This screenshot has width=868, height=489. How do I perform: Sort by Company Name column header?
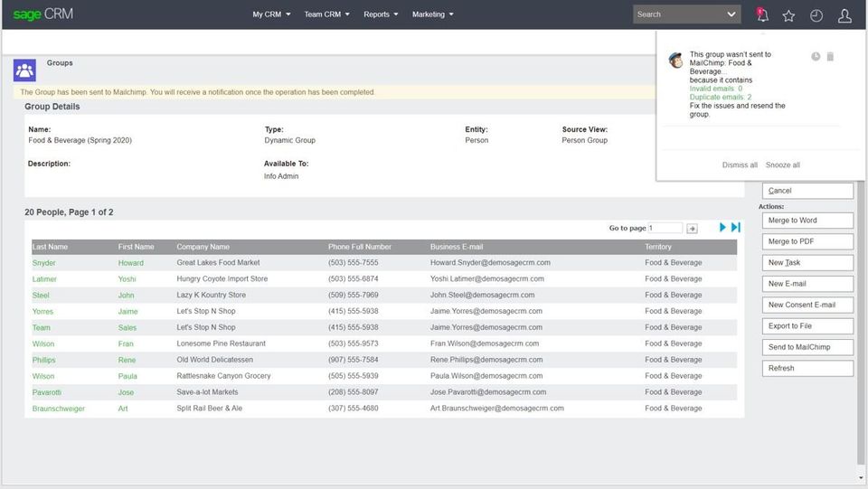[203, 247]
